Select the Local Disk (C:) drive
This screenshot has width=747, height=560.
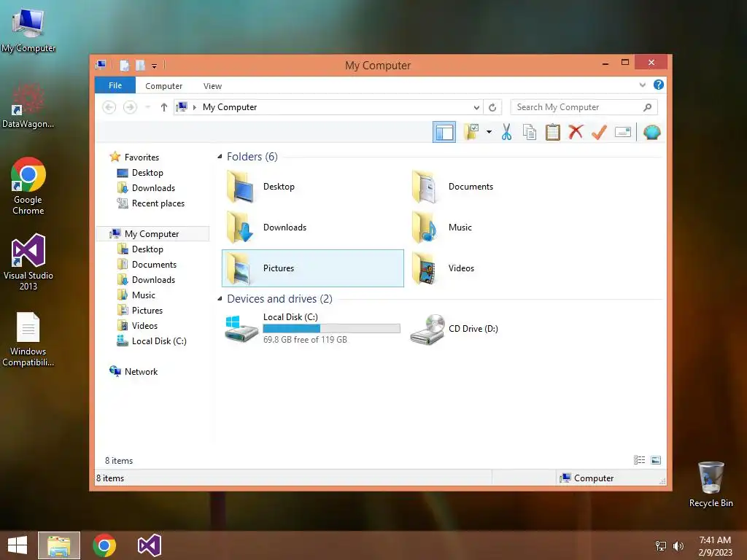tap(312, 328)
